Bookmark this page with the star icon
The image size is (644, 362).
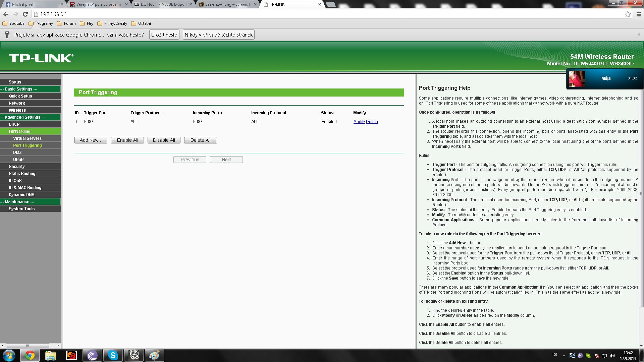tap(628, 14)
